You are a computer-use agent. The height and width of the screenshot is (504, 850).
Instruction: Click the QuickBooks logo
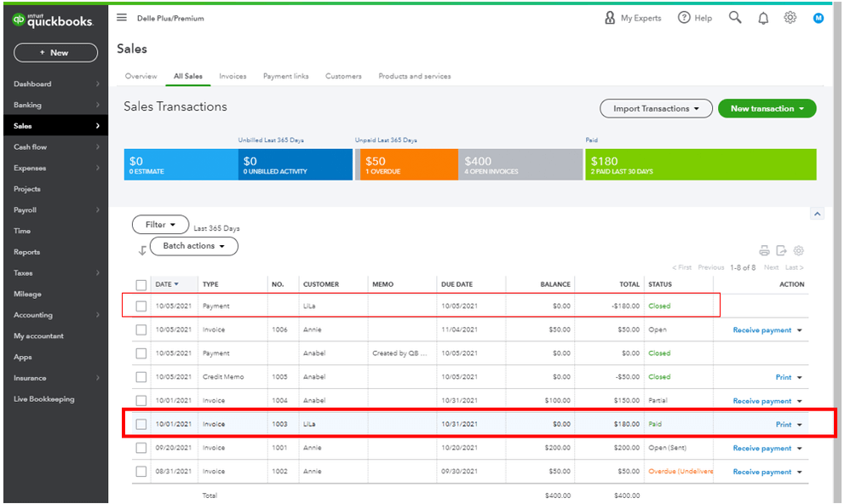click(x=53, y=20)
